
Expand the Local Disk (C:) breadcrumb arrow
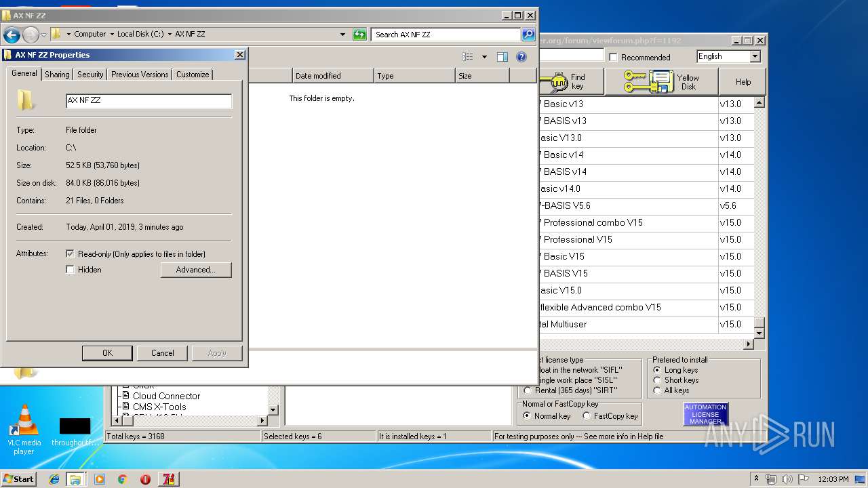(x=170, y=35)
